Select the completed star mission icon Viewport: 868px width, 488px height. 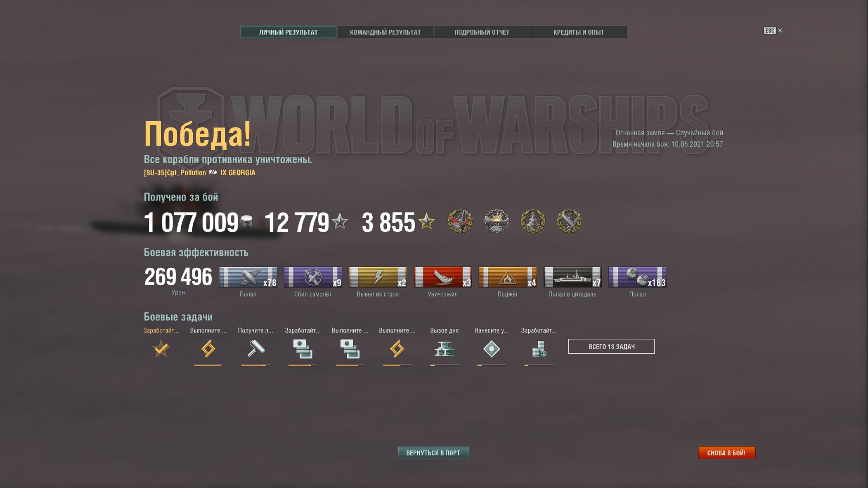(x=161, y=349)
